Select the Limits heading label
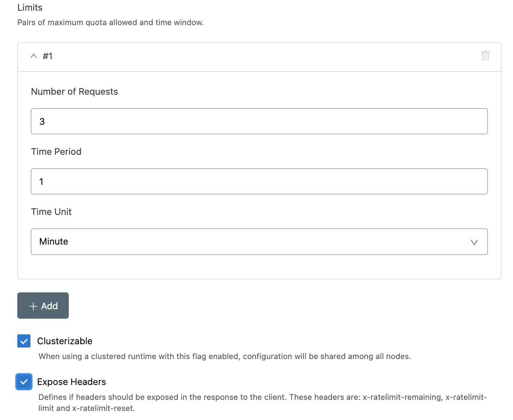Viewport: 513px width, 420px height. pyautogui.click(x=29, y=7)
